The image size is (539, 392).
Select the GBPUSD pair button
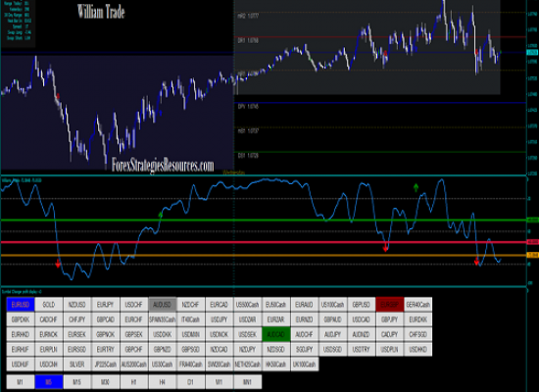click(x=362, y=305)
